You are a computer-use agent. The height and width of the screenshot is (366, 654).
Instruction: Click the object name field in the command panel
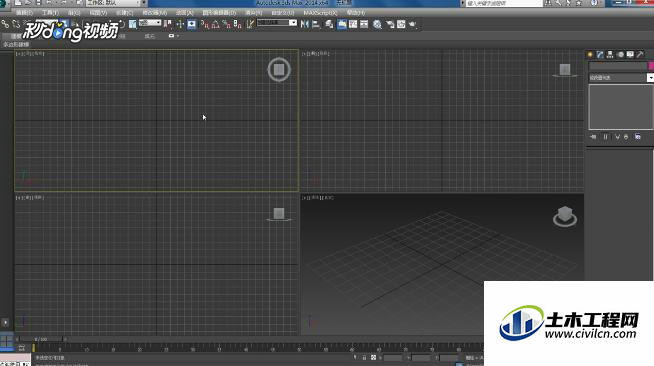618,66
